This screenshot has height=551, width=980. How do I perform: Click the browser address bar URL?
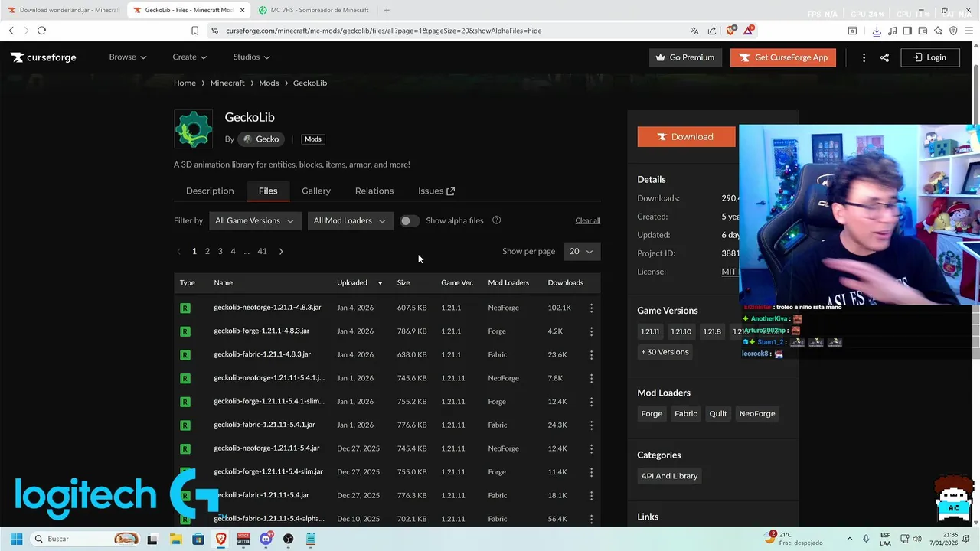point(384,31)
